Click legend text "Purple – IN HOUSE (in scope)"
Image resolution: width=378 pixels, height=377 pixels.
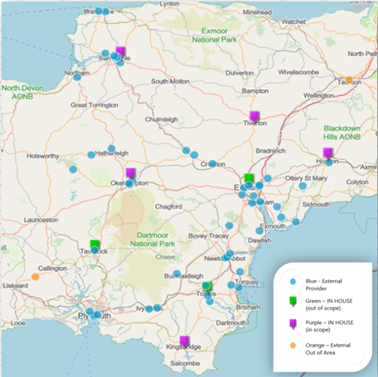(x=329, y=326)
